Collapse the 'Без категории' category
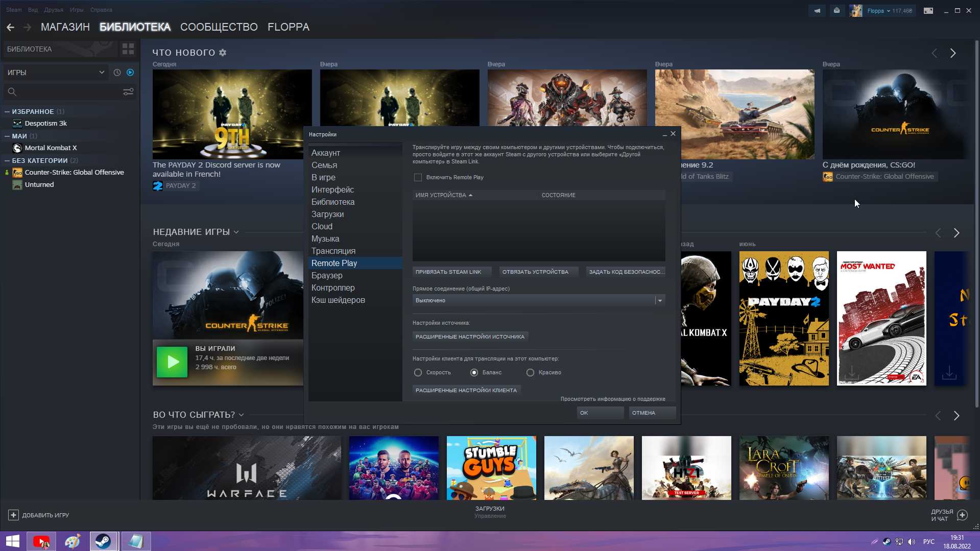Image resolution: width=980 pixels, height=551 pixels. tap(7, 160)
